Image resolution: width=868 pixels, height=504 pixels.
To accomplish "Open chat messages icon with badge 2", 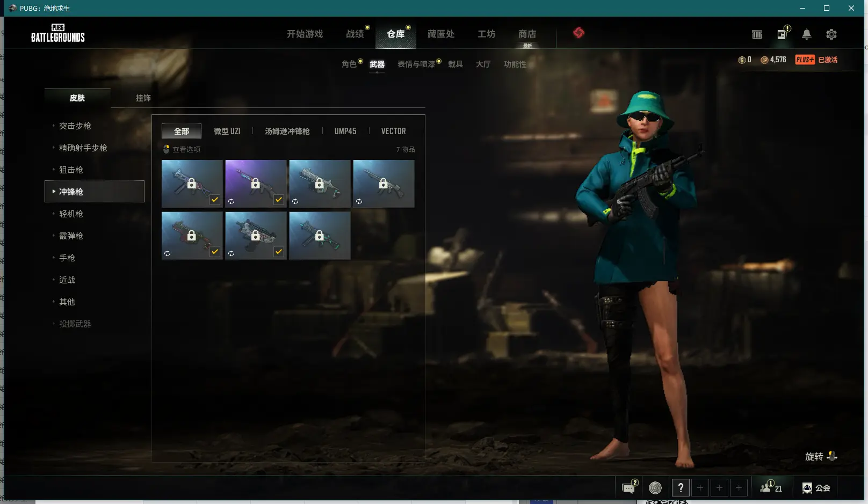I will (x=629, y=487).
